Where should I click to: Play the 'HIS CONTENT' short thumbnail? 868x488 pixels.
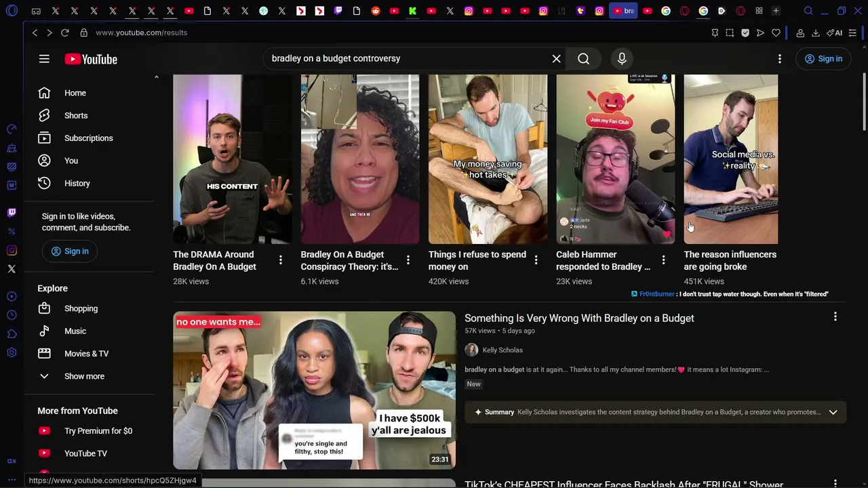tap(233, 159)
